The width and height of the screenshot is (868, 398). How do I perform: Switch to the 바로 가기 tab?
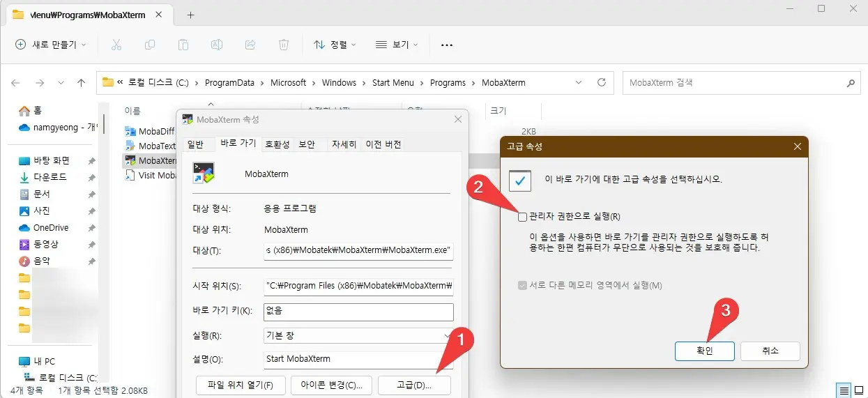pos(238,144)
